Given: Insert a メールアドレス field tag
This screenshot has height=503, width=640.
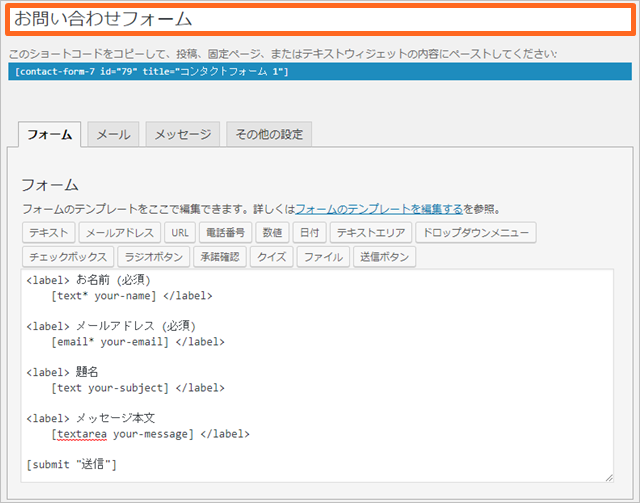Looking at the screenshot, I should pos(120,233).
